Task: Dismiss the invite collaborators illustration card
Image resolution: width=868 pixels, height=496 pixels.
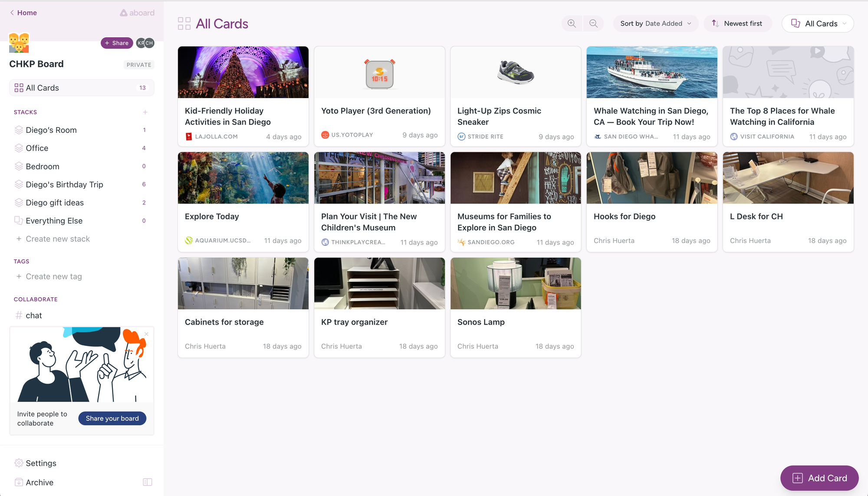Action: [x=147, y=334]
